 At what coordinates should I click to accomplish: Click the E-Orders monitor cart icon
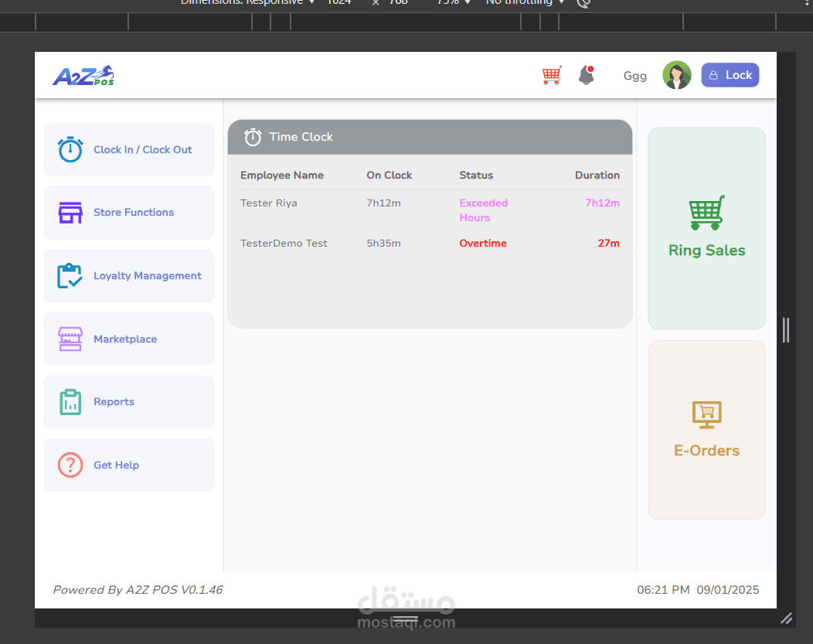(x=706, y=415)
